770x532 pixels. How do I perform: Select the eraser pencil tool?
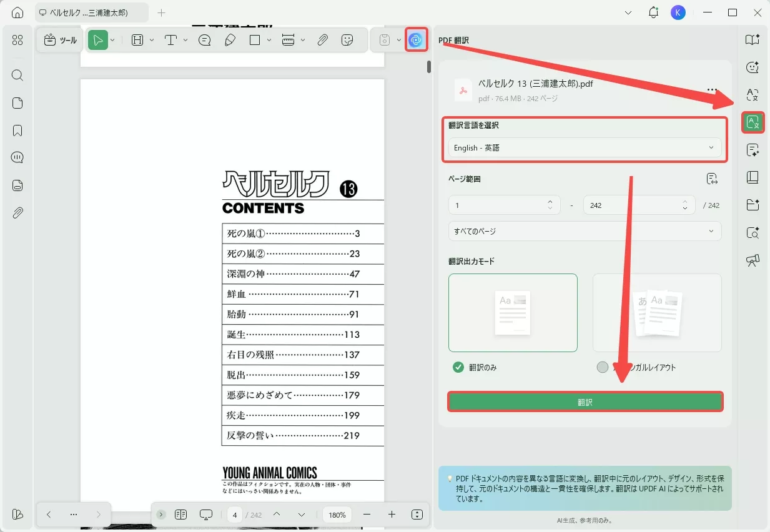[230, 41]
